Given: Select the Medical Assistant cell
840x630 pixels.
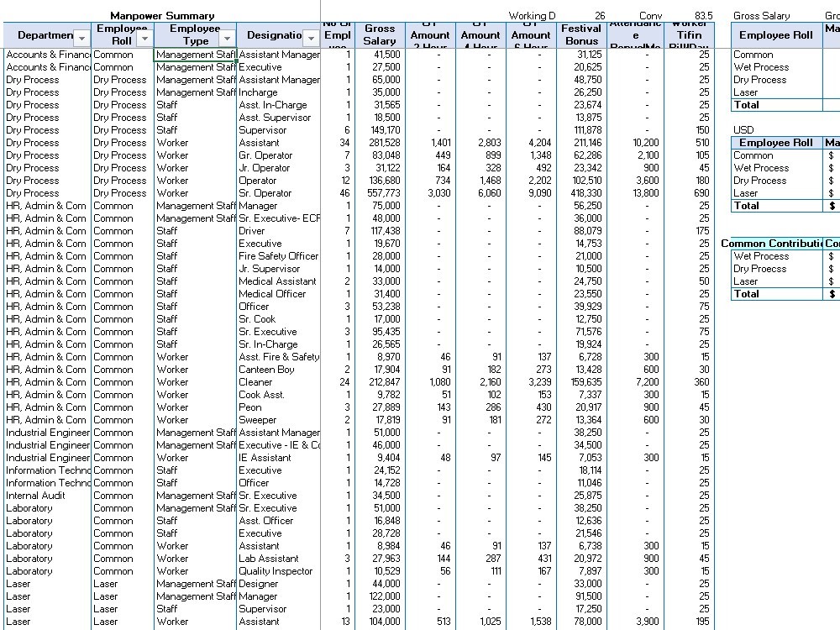Looking at the screenshot, I should [277, 281].
